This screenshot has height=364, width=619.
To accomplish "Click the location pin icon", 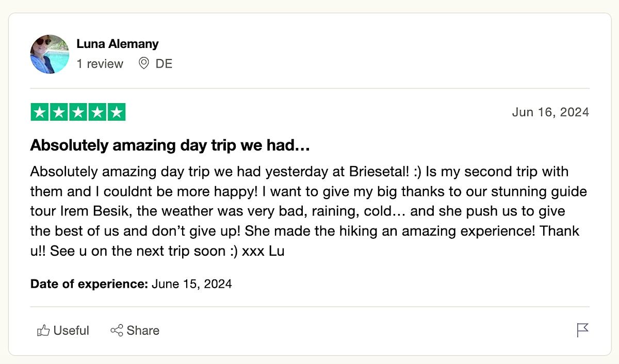I will pyautogui.click(x=144, y=63).
